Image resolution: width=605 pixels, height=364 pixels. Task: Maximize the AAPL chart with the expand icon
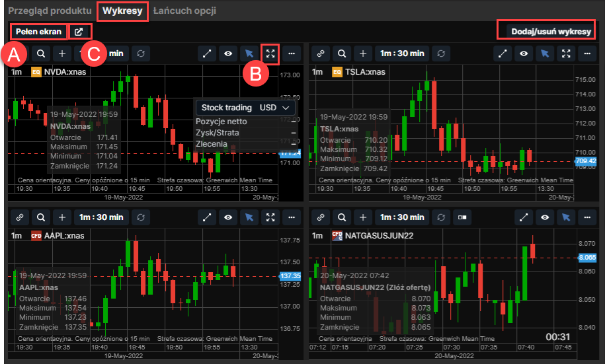(270, 217)
